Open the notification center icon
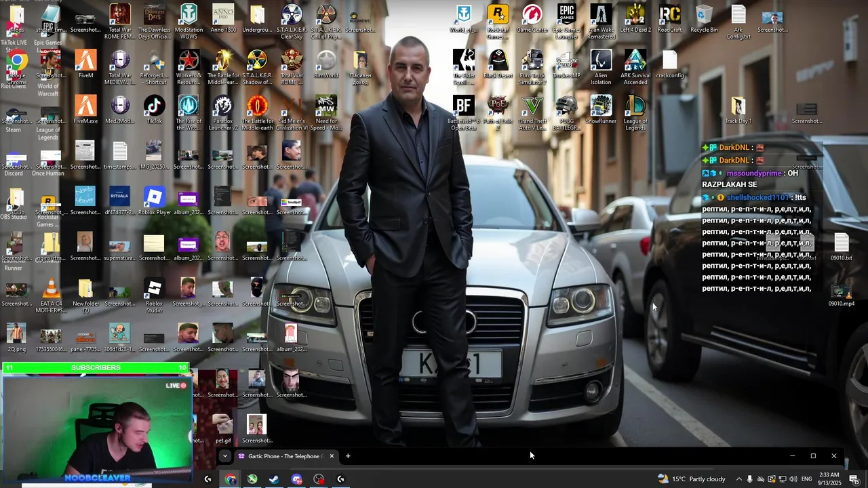Screen dimensions: 868x488 [x=854, y=479]
